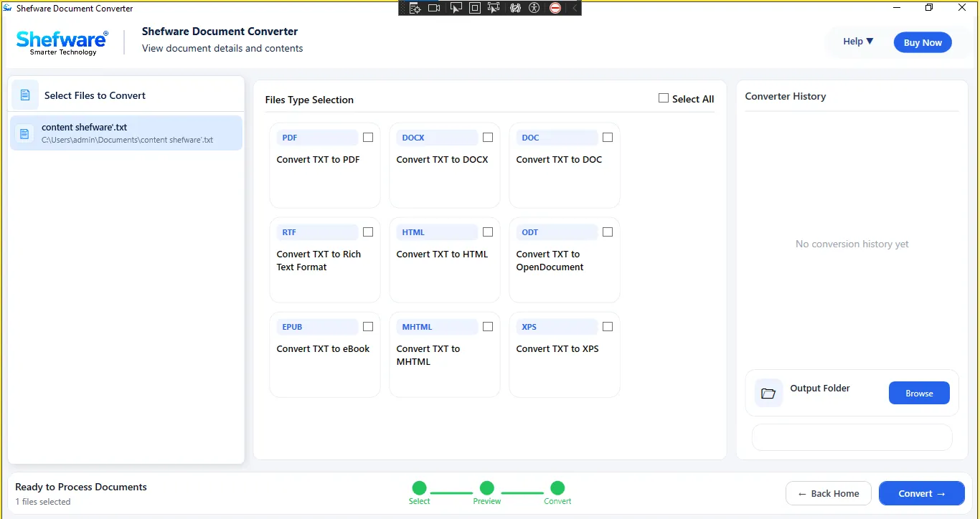Click 'Convert TXT to eBook' text
The image size is (980, 519).
323,349
